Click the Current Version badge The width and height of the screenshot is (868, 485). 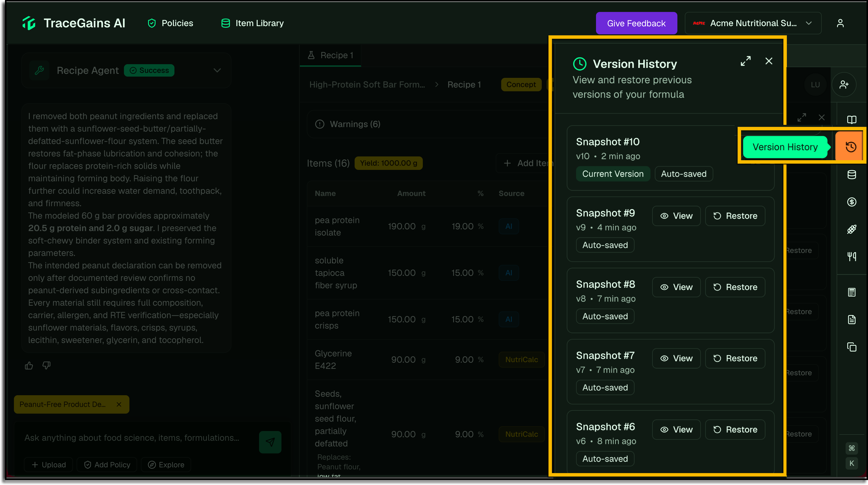[x=613, y=174]
